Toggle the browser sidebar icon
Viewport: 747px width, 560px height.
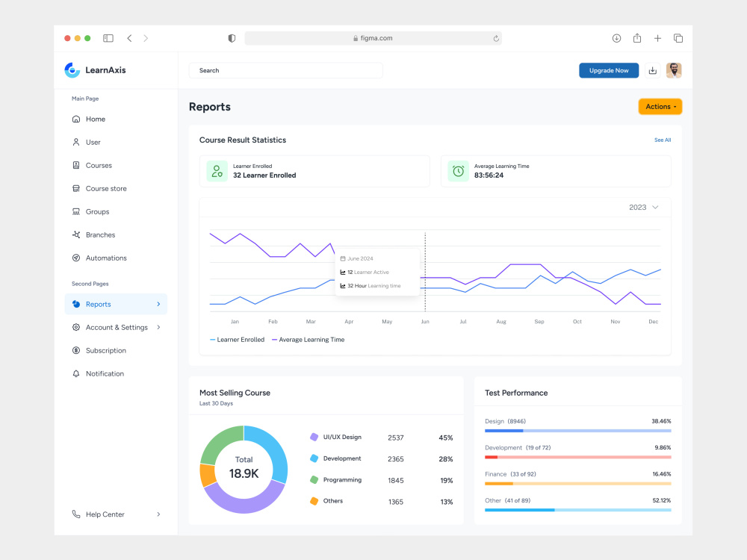[108, 38]
